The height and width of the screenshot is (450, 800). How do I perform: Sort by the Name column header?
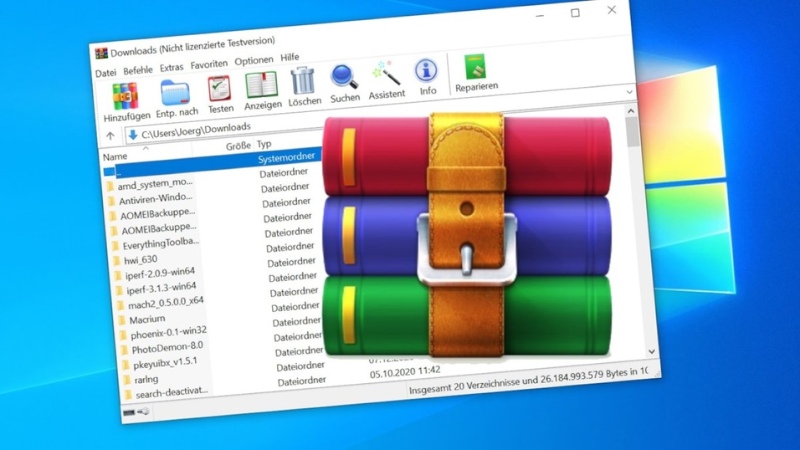116,157
